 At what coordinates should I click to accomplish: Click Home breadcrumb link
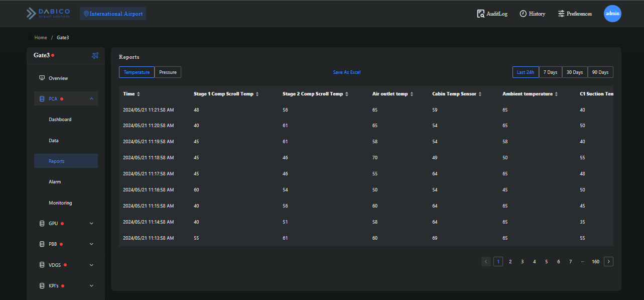[41, 38]
